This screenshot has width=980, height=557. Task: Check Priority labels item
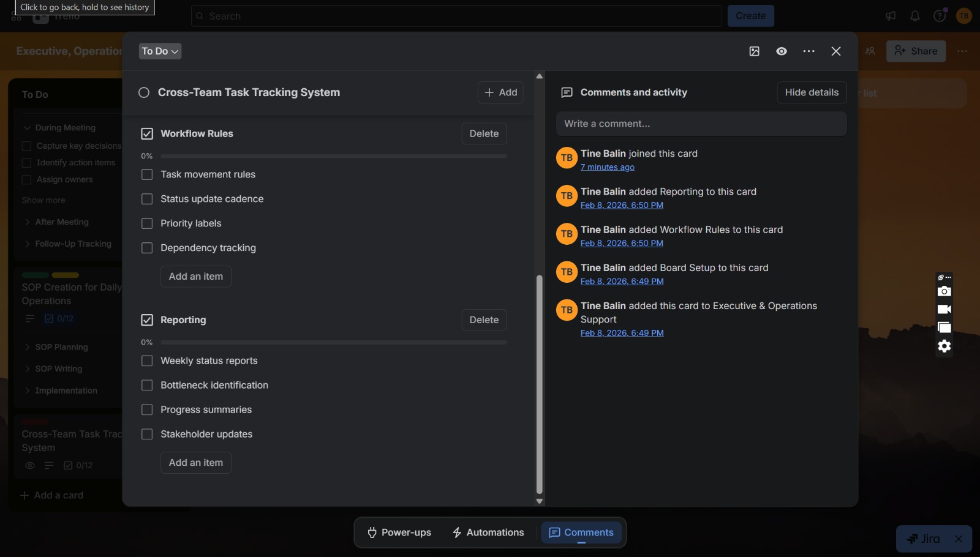[147, 223]
